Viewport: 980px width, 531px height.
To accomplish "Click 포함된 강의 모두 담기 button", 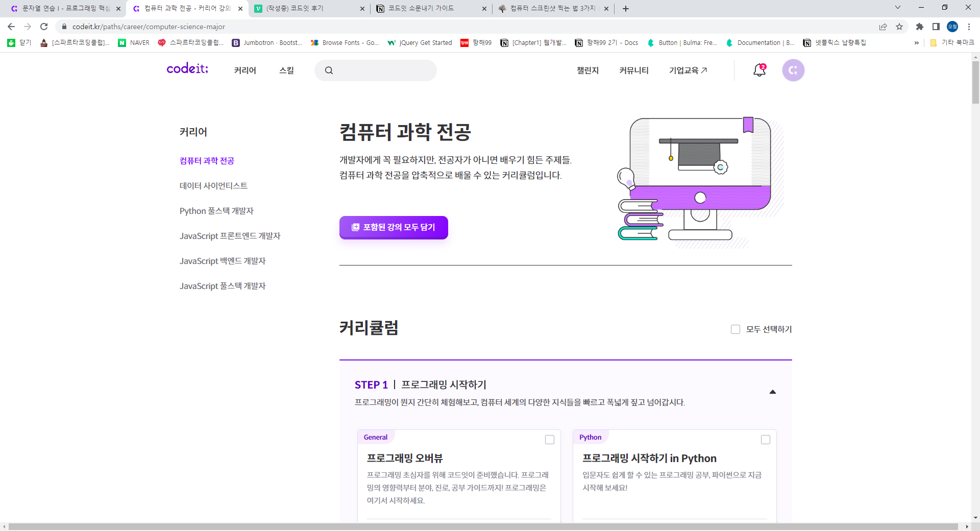I will point(394,227).
